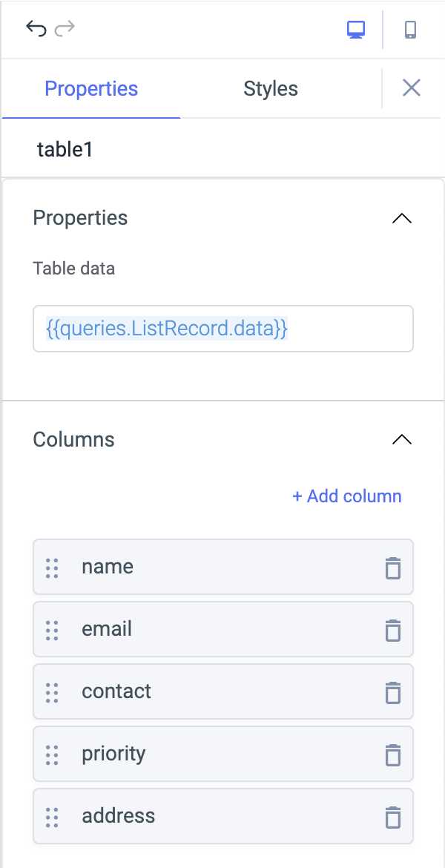Delete the priority column using its trash icon
This screenshot has height=868, width=445.
coord(393,754)
